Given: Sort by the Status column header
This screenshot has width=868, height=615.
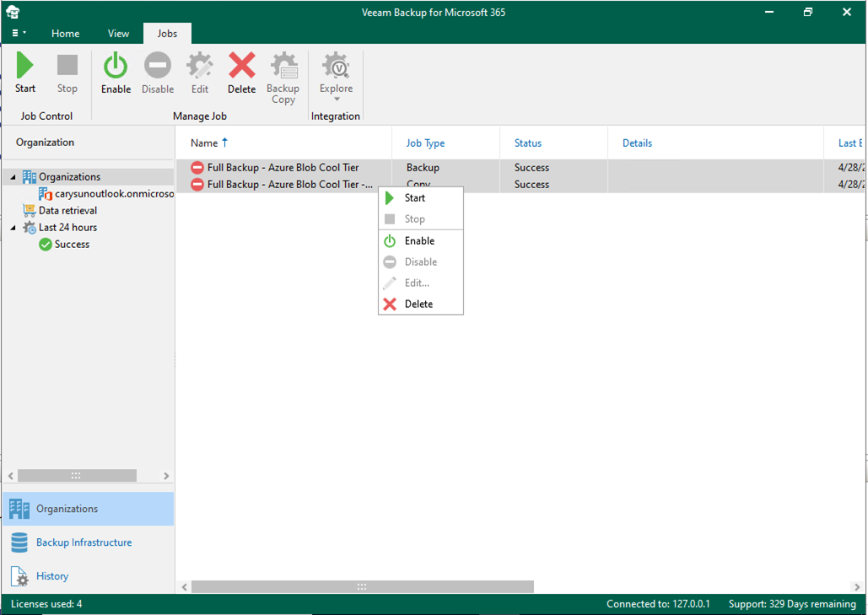Looking at the screenshot, I should point(527,143).
